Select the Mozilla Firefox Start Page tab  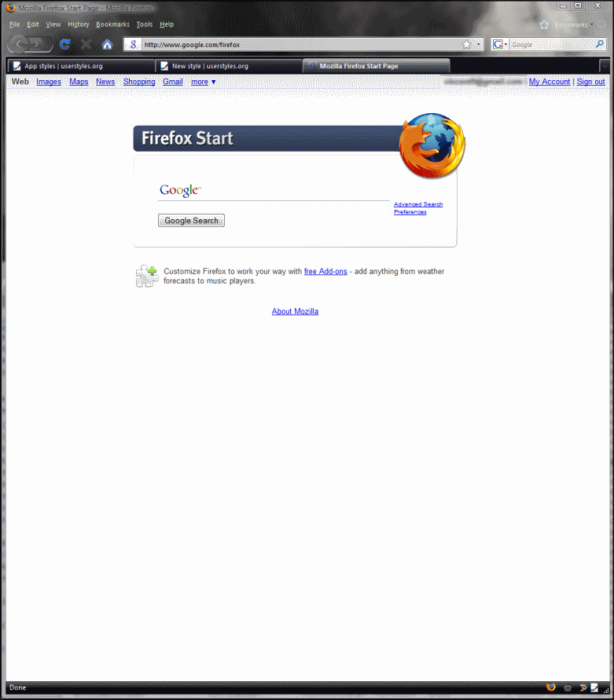coord(377,66)
